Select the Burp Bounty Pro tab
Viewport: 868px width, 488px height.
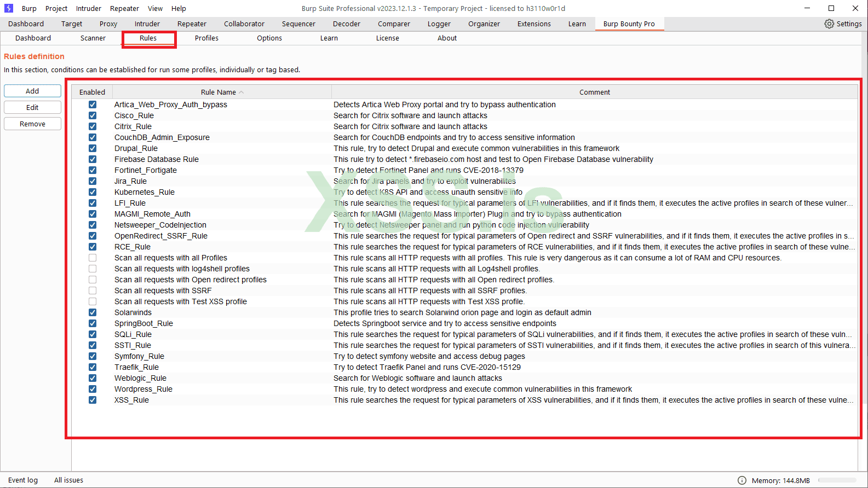point(629,24)
